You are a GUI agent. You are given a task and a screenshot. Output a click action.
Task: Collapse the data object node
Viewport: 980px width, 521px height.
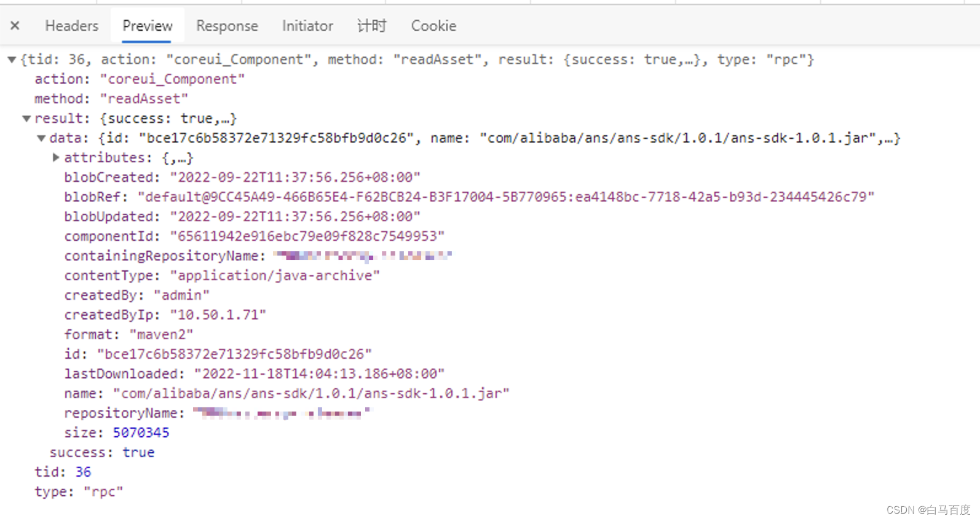tap(41, 138)
